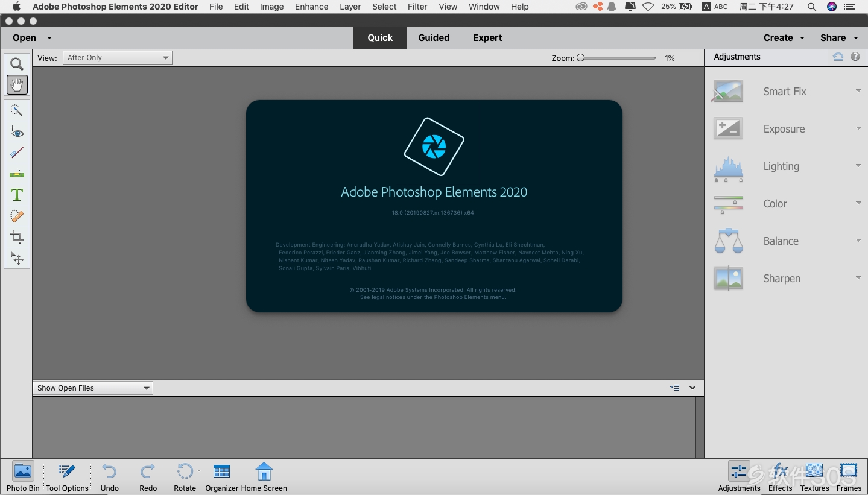The height and width of the screenshot is (495, 868).
Task: Open the Apple menu
Action: [16, 7]
